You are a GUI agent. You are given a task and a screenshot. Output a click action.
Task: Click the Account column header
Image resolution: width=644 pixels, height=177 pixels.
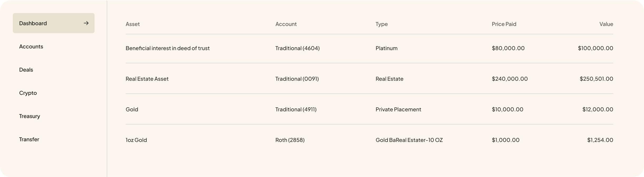click(286, 24)
